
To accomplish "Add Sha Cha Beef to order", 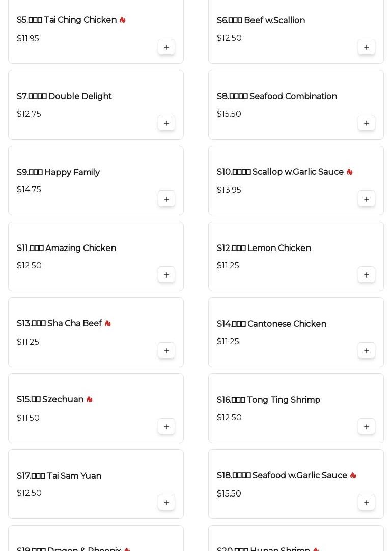I will [166, 351].
